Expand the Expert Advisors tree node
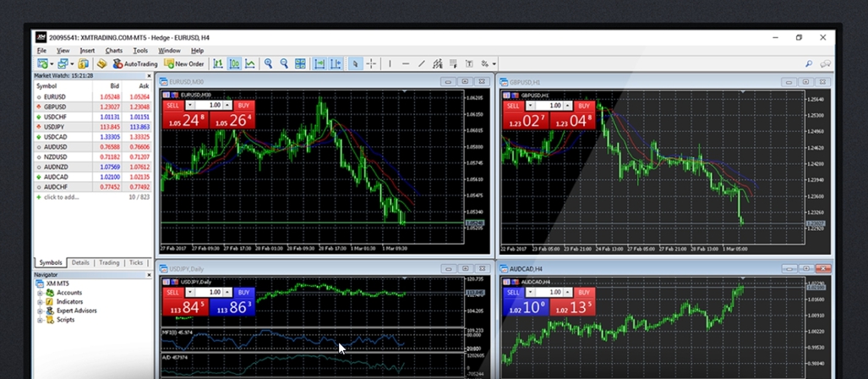868x379 pixels. pyautogui.click(x=40, y=311)
